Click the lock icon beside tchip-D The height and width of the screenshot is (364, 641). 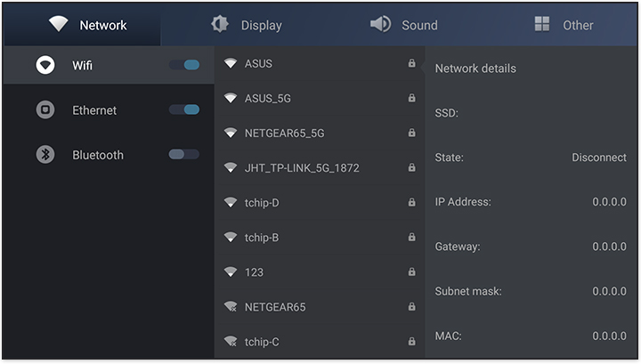tap(411, 203)
